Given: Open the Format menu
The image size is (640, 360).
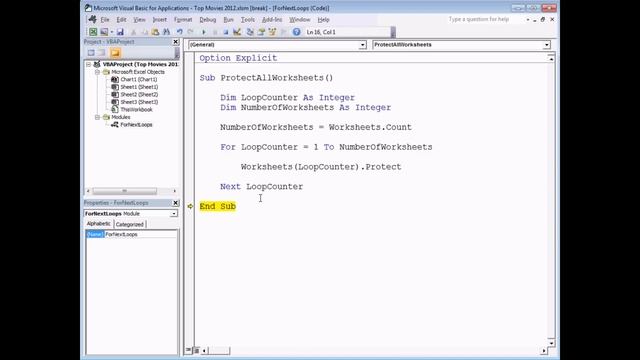Looking at the screenshot, I should click(183, 20).
